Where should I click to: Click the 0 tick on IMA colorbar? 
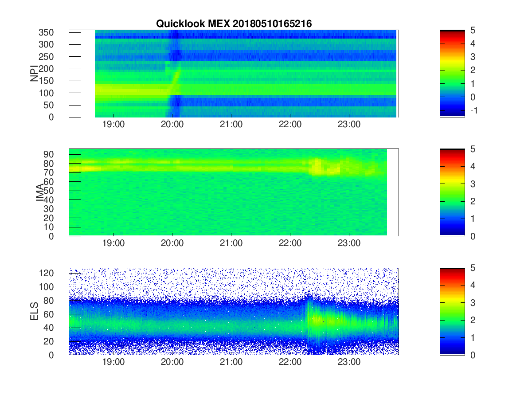point(473,236)
